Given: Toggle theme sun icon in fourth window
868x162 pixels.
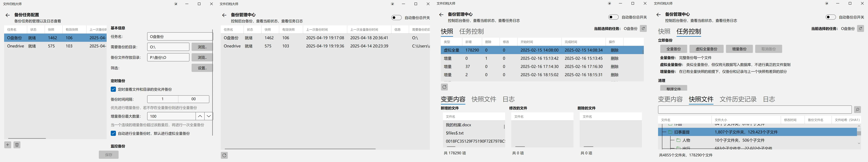Looking at the screenshot, I should (x=827, y=3).
